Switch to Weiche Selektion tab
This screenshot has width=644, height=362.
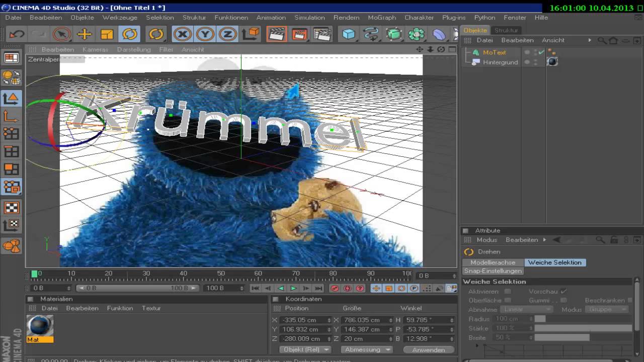554,262
